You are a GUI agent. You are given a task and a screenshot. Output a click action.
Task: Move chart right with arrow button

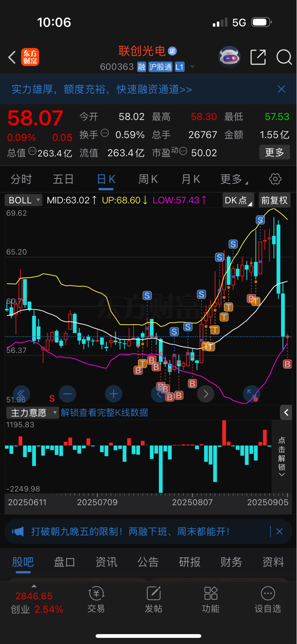click(x=205, y=394)
